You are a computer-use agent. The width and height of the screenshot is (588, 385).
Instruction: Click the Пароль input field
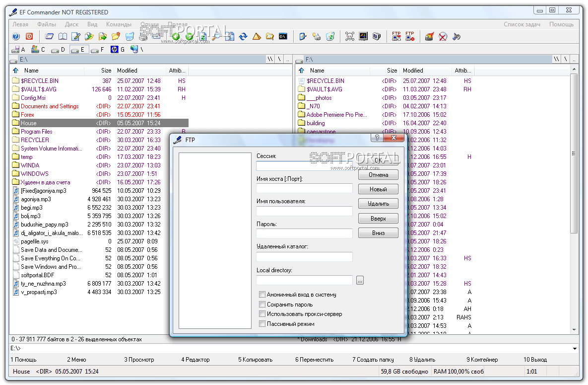pos(305,233)
